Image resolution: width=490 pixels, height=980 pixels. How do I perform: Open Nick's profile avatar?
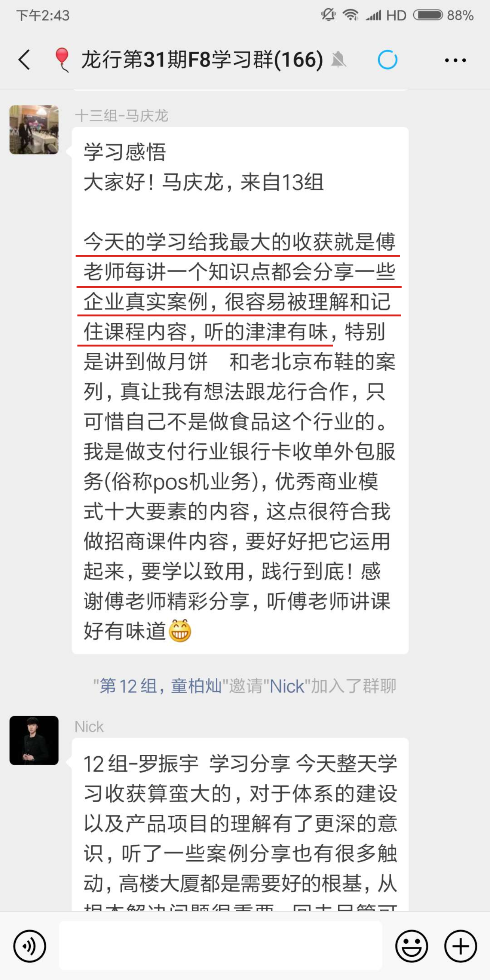tap(34, 741)
